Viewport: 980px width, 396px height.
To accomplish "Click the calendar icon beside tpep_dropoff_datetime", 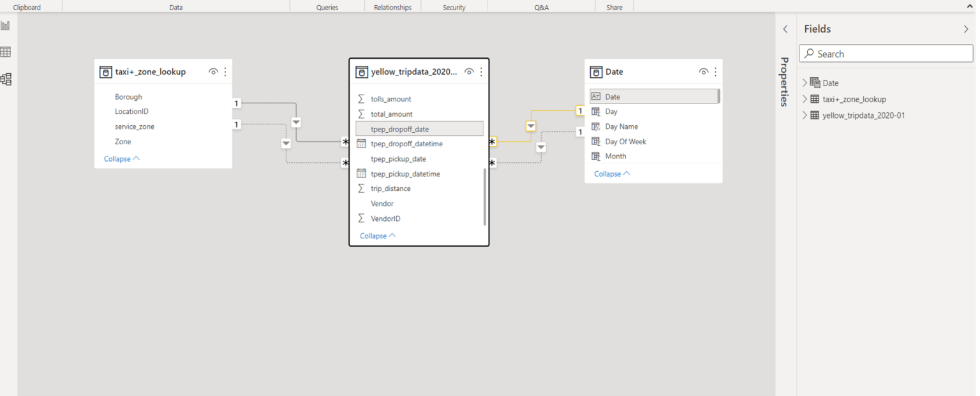I will 362,143.
